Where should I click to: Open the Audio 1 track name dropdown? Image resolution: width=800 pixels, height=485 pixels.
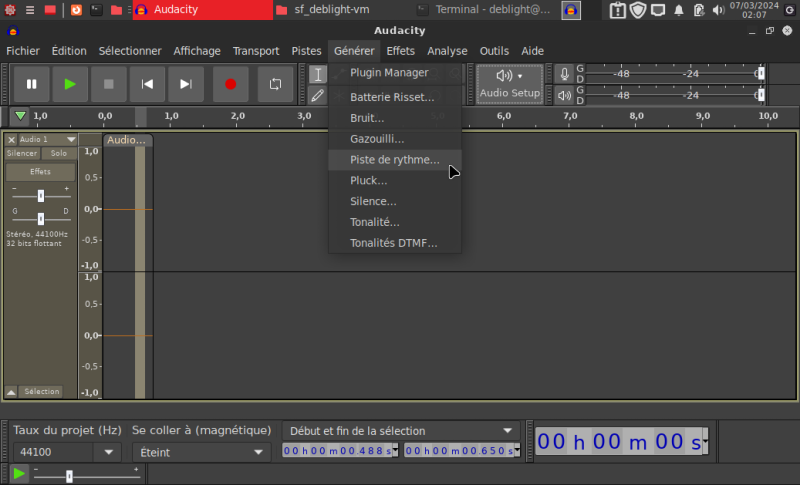[x=47, y=139]
